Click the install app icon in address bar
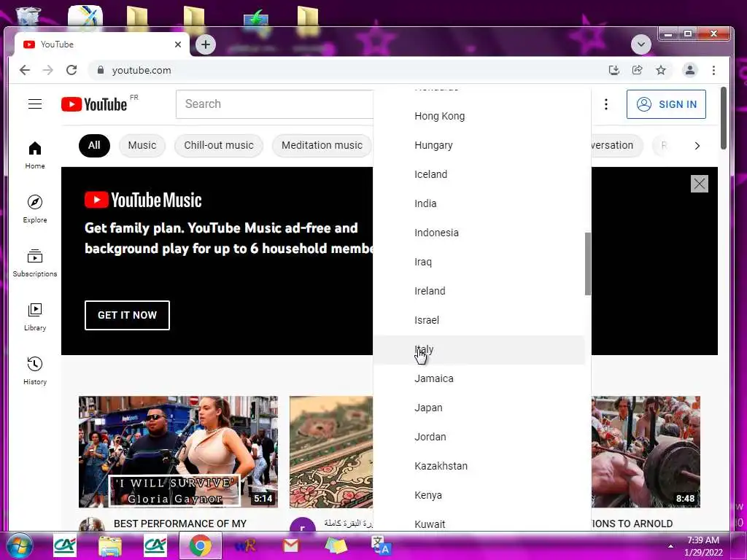 tap(614, 71)
